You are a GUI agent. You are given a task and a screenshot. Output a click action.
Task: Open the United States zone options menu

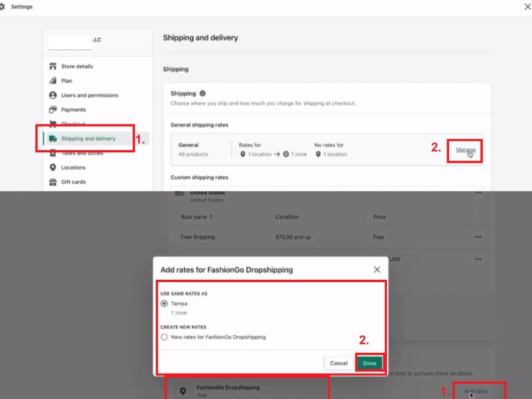coord(477,193)
